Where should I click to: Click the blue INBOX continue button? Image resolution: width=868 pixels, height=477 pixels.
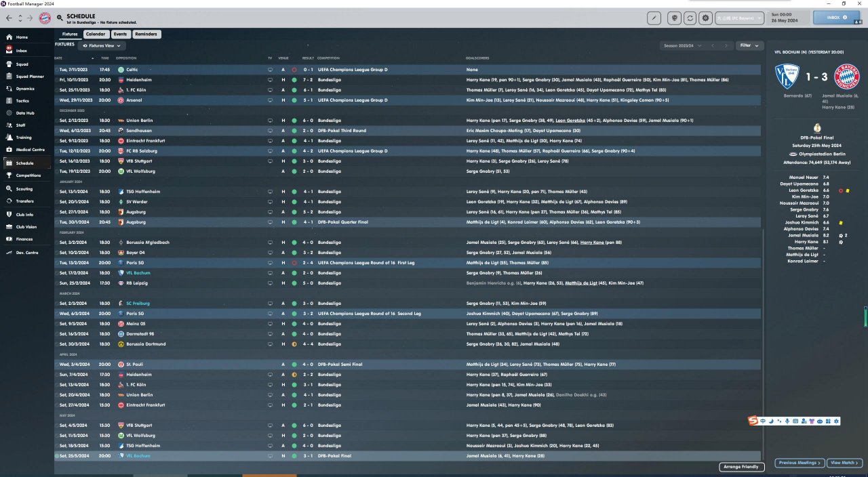click(835, 18)
